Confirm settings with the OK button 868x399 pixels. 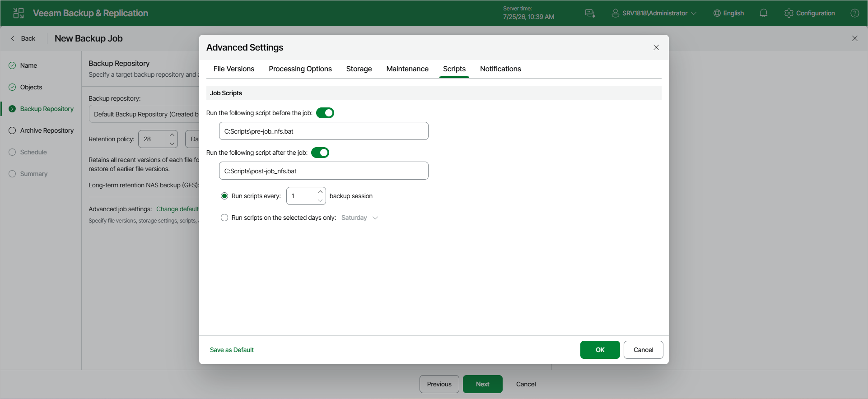pyautogui.click(x=600, y=350)
